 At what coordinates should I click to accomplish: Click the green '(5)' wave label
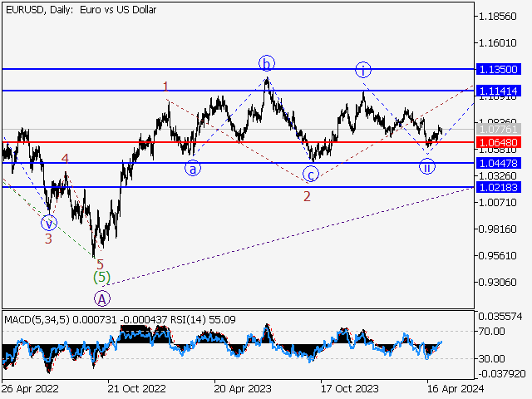(101, 277)
